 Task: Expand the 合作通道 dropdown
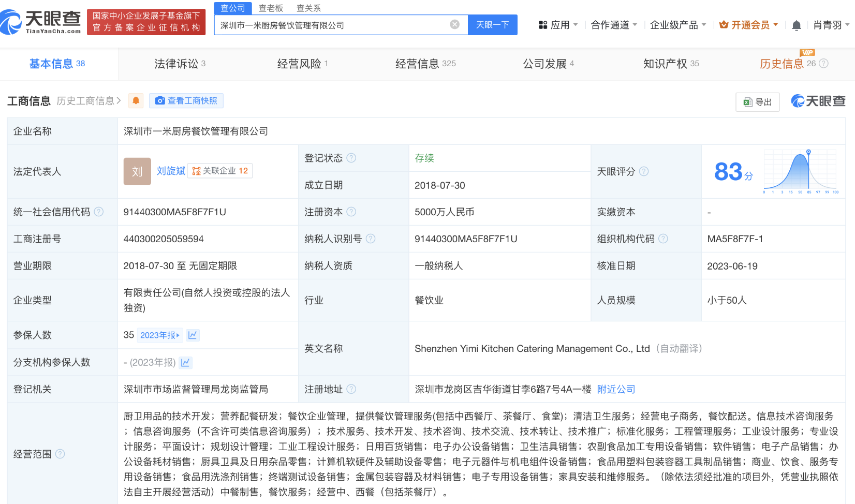pyautogui.click(x=614, y=25)
